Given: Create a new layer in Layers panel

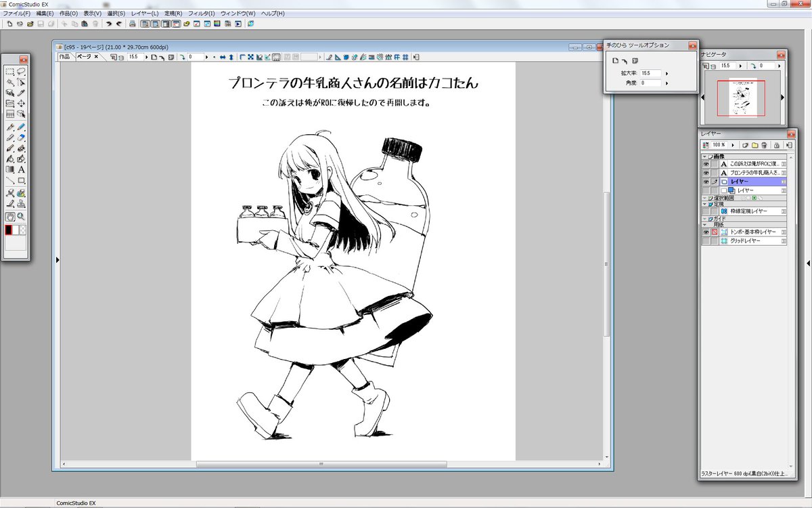Looking at the screenshot, I should (x=745, y=145).
